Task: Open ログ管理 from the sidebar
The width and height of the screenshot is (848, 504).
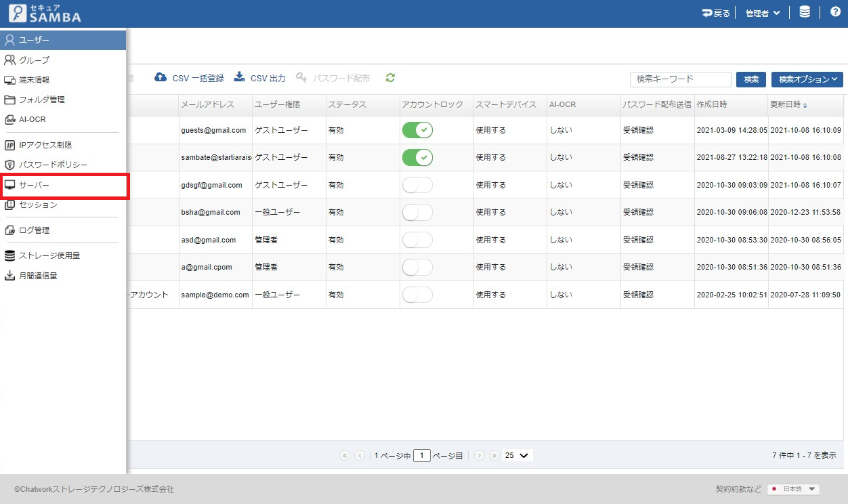Action: coord(34,230)
